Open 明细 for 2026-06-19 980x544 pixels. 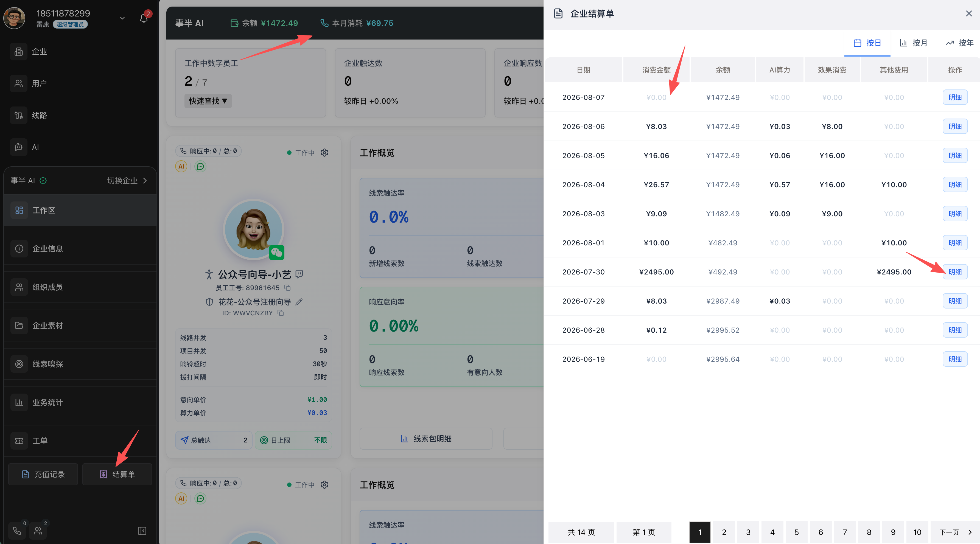(955, 359)
